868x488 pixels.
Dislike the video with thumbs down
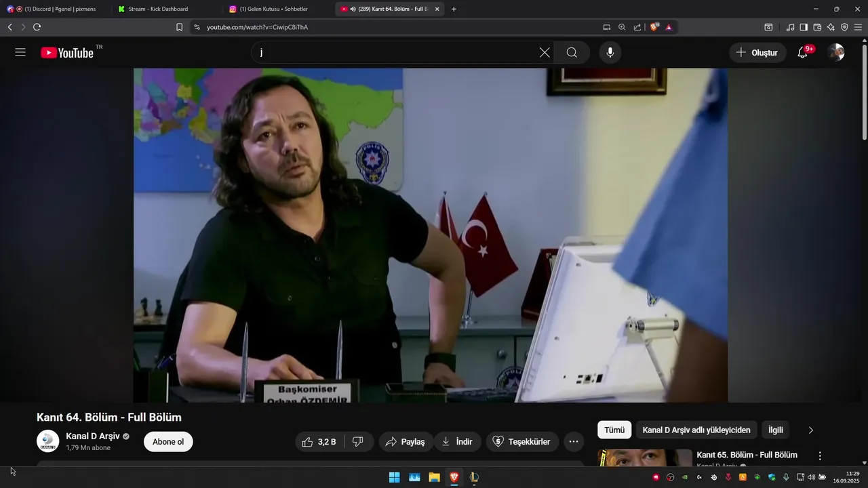tap(359, 442)
